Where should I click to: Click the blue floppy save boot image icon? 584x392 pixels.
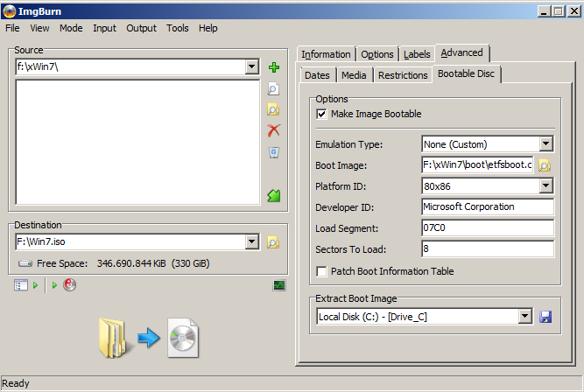(x=545, y=317)
